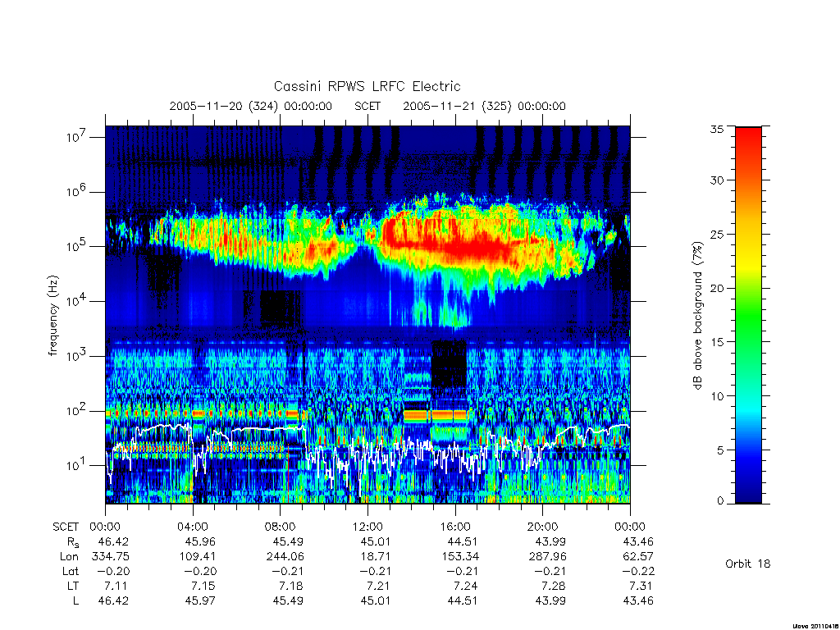840x630 pixels.
Task: Click the LT value "7.18"
Action: 293,586
